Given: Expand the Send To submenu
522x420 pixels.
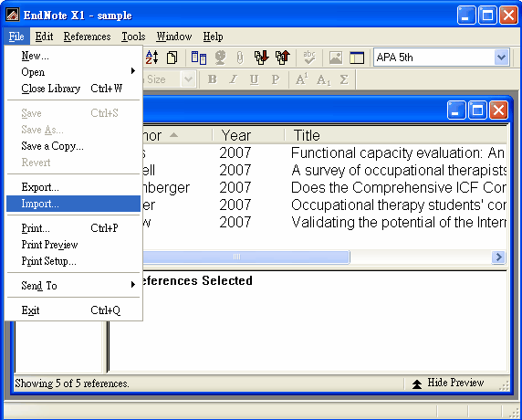Looking at the screenshot, I should tap(74, 285).
